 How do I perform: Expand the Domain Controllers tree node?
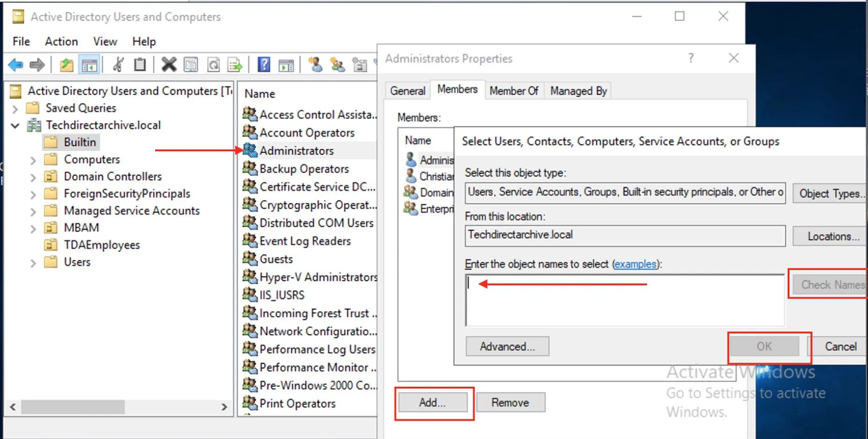click(x=33, y=177)
